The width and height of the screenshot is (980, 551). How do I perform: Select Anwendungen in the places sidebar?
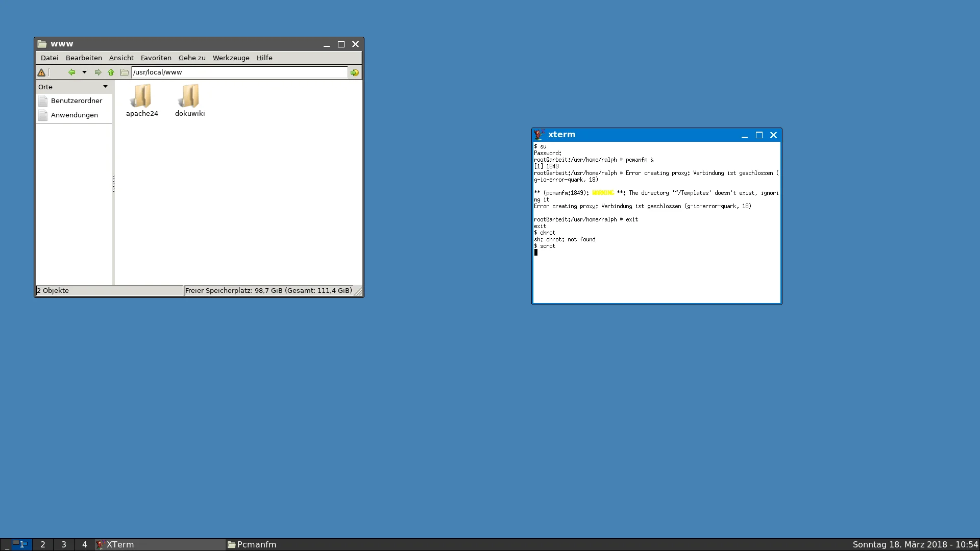pos(74,115)
